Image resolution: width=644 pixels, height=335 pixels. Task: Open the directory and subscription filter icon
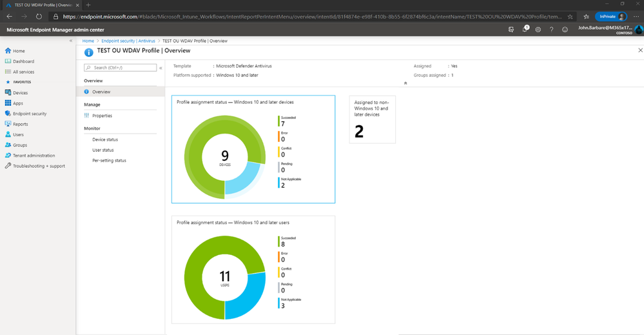click(x=511, y=30)
